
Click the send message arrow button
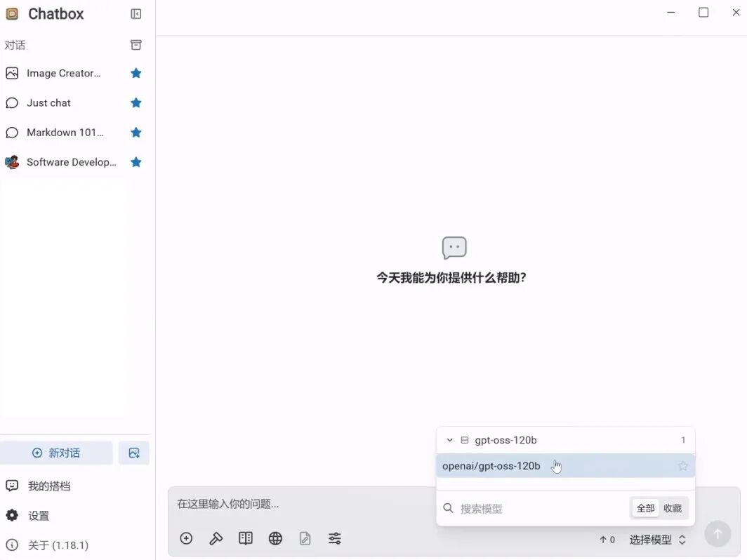[x=717, y=533]
